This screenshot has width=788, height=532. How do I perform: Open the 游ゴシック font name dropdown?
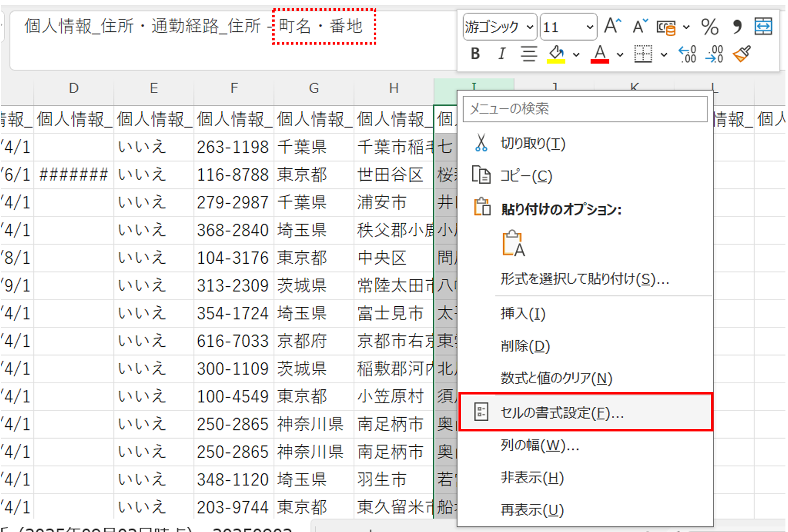(x=530, y=27)
